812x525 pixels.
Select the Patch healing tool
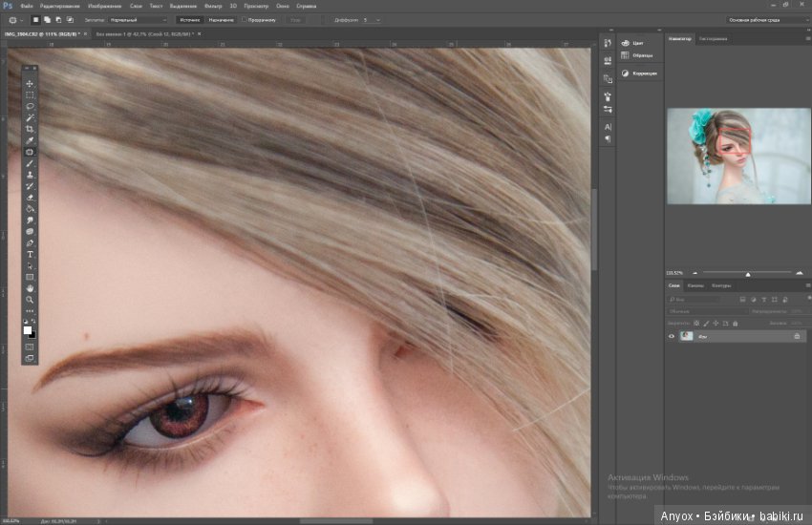30,152
